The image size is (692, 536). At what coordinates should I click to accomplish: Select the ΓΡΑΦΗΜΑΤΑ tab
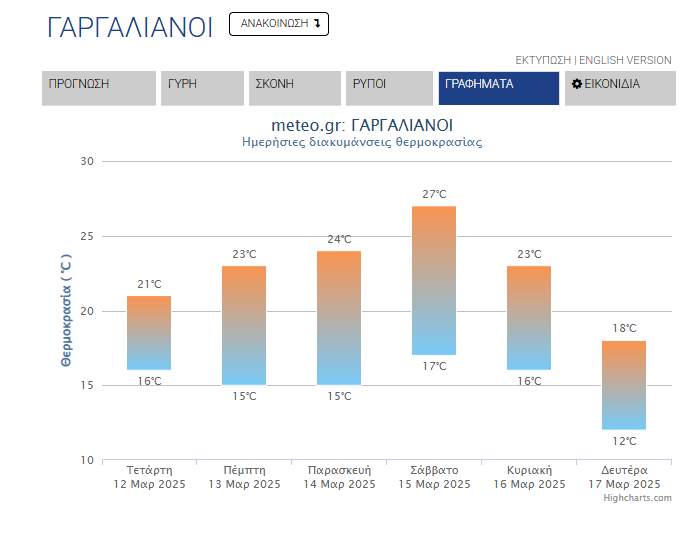click(x=499, y=88)
